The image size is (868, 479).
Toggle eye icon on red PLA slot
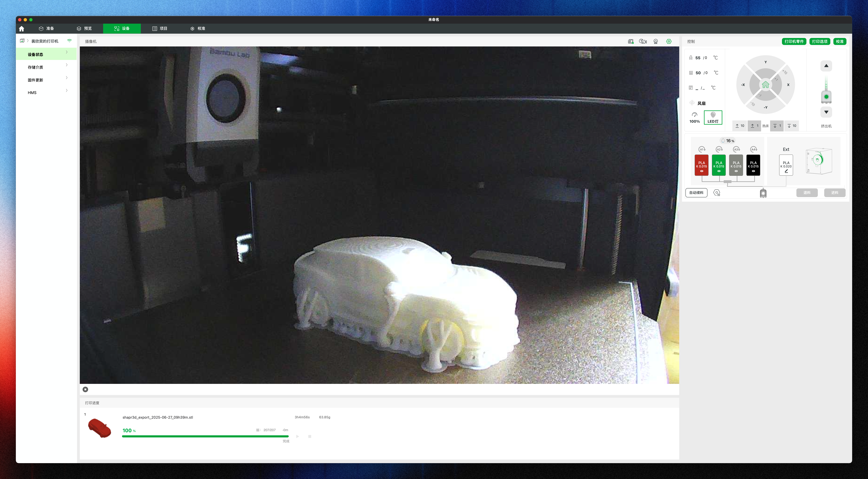click(x=702, y=171)
